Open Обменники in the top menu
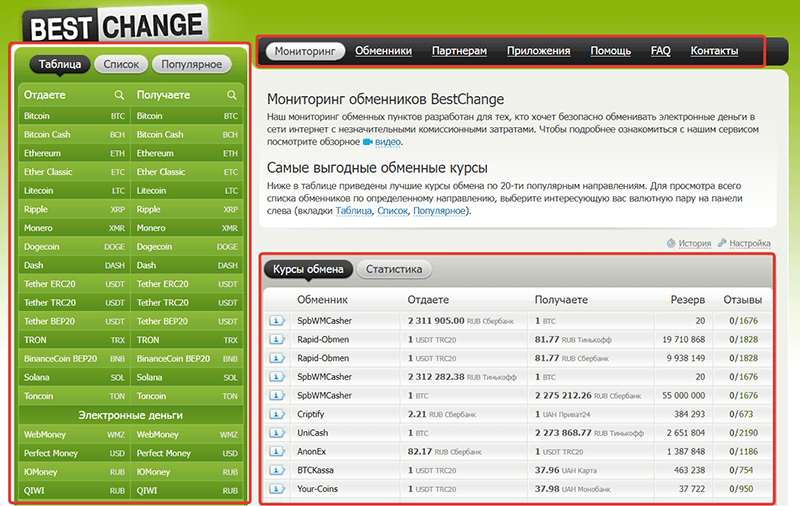Viewport: 800px width, 506px height. 384,51
